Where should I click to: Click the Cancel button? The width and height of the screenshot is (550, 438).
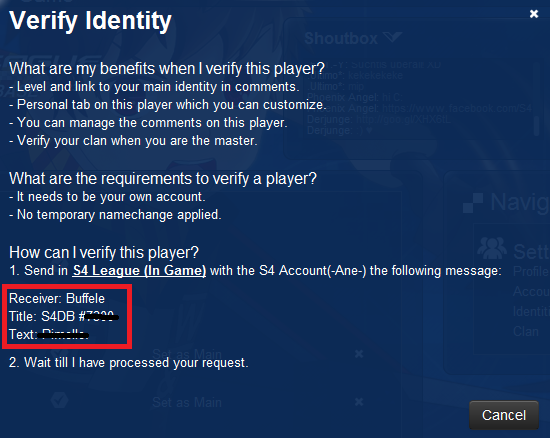(504, 415)
